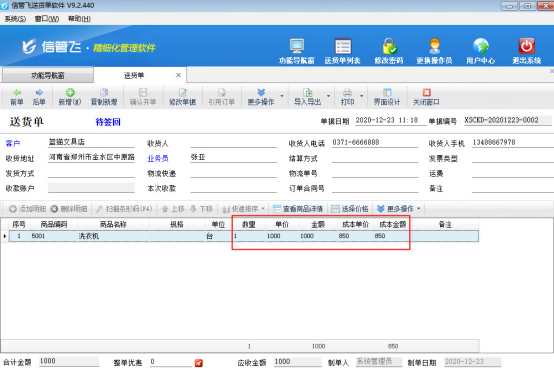The width and height of the screenshot is (554, 371).
Task: Open the 功能导航窗 monitor icon
Action: 297,46
